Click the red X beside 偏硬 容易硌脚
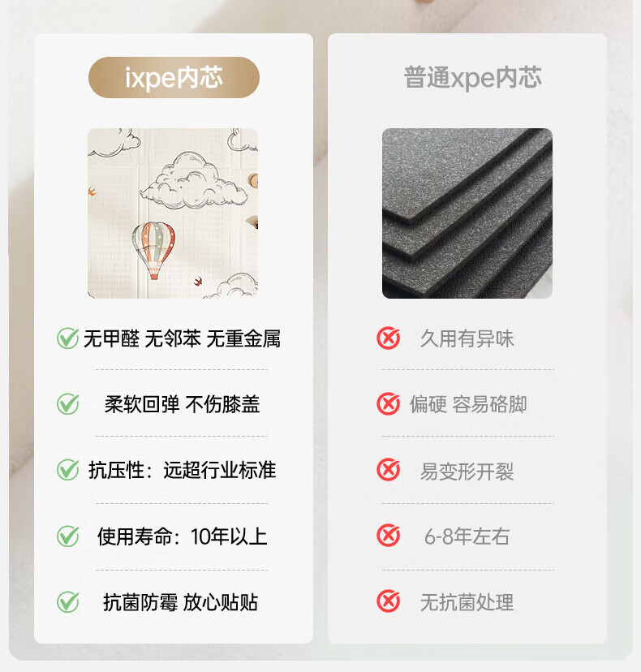 [x=388, y=403]
